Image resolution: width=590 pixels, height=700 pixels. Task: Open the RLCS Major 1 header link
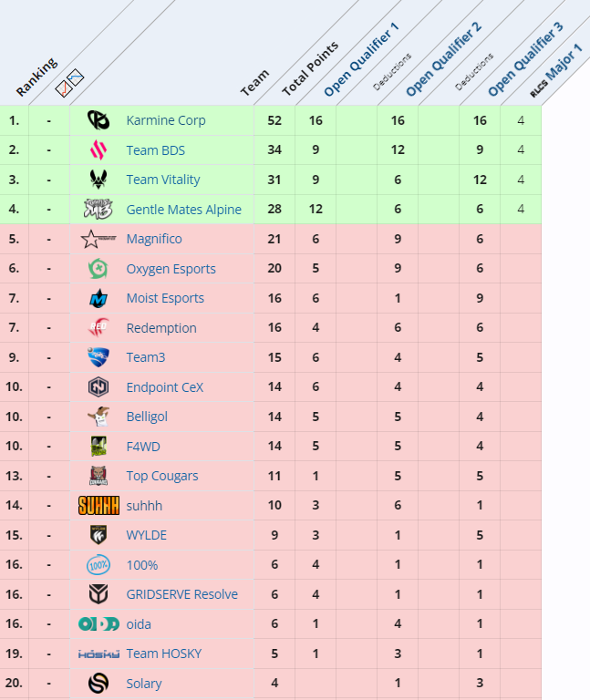click(556, 78)
